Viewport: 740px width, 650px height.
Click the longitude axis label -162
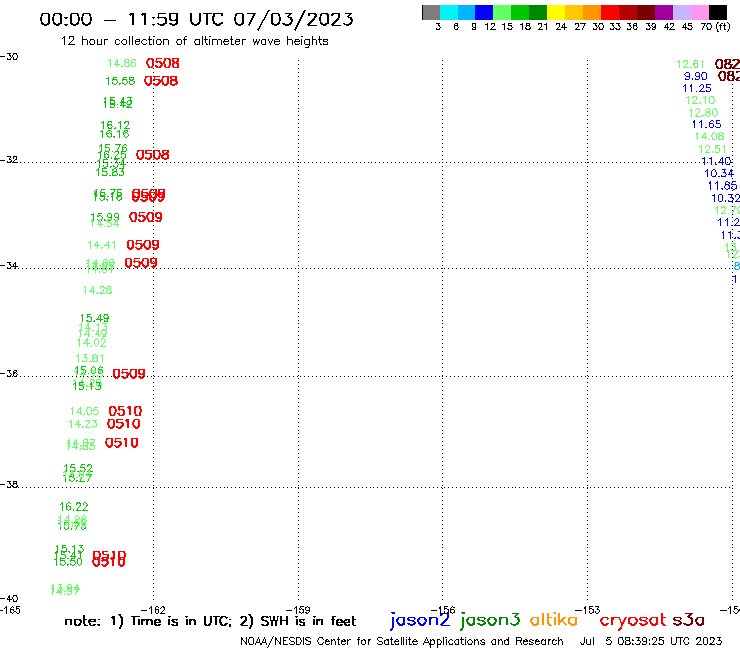point(153,610)
